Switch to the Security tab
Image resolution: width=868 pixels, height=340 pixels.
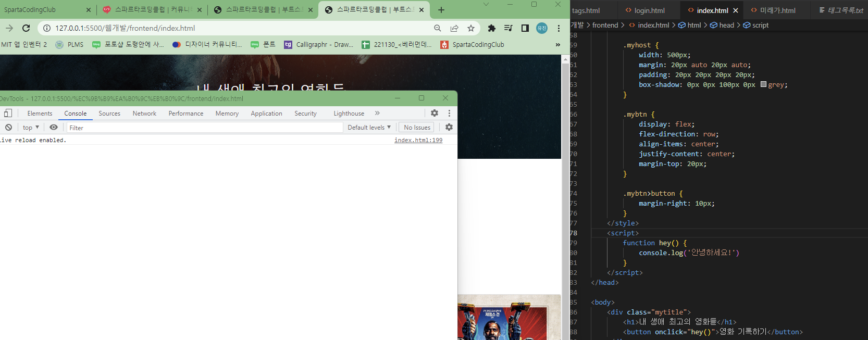tap(305, 114)
